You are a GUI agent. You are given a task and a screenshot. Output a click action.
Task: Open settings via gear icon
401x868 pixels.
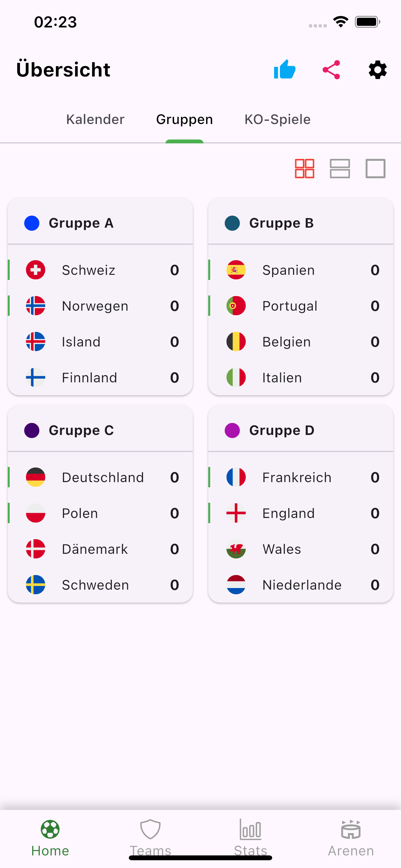[x=378, y=70]
